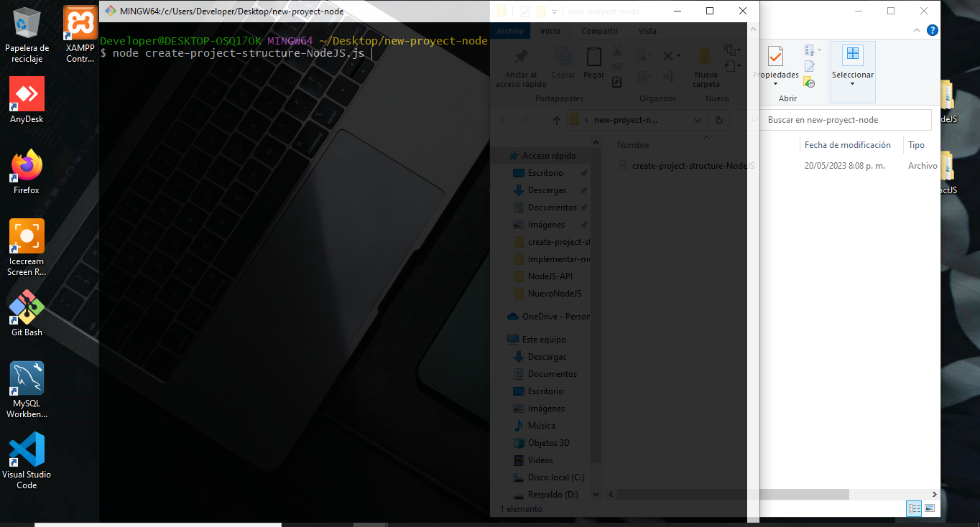This screenshot has height=527, width=980.
Task: Click the Propiedades icon in Explorer ribbon
Action: 775,56
